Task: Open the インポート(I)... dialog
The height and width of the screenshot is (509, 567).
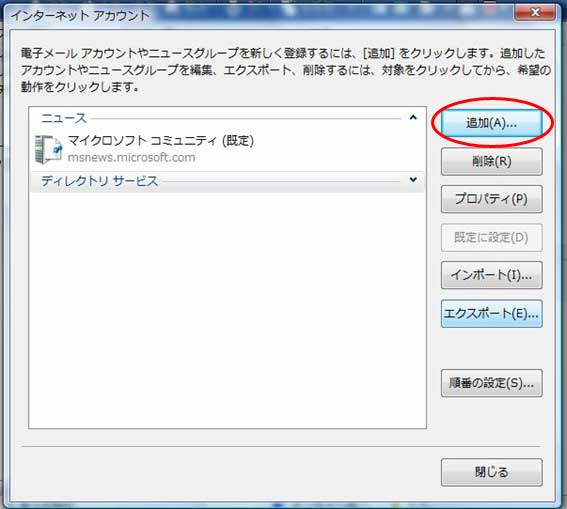Action: click(x=491, y=275)
